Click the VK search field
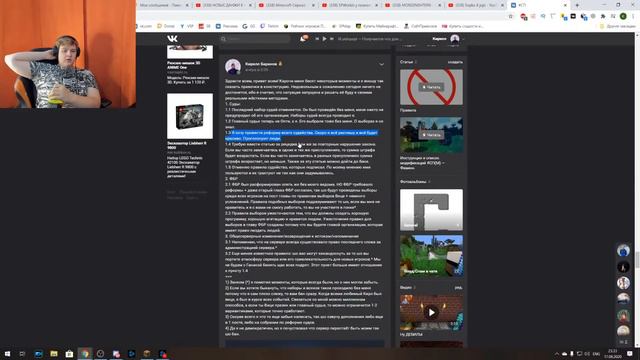Viewport: 640px width, 360px height. [255, 39]
